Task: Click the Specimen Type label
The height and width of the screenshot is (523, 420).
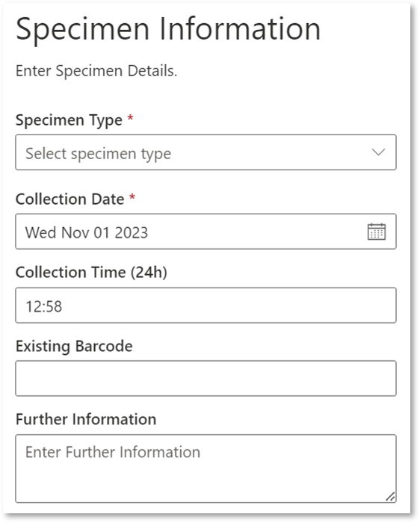Action: 69,120
